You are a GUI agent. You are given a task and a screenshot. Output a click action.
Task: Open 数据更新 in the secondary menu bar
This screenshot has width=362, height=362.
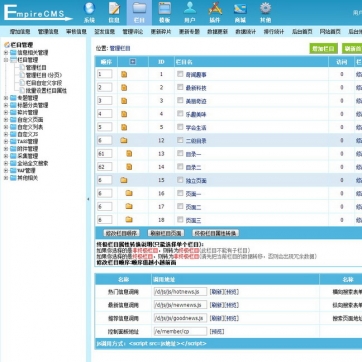(217, 32)
